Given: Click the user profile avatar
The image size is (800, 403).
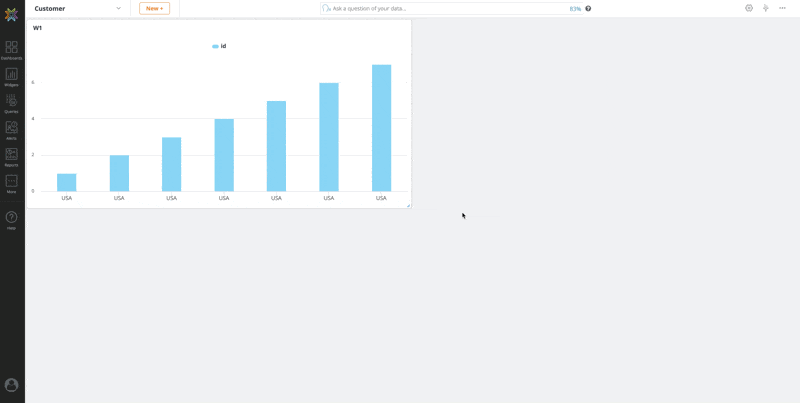Looking at the screenshot, I should point(12,385).
